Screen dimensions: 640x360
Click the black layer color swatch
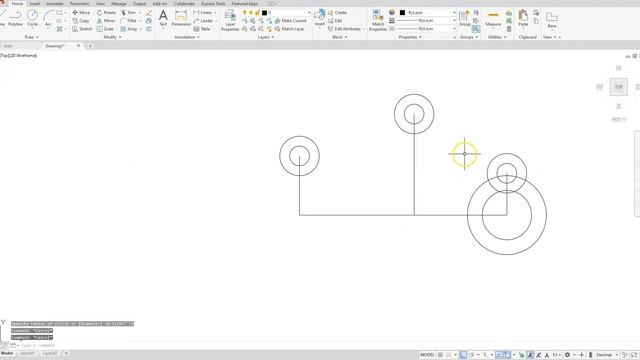(264, 13)
